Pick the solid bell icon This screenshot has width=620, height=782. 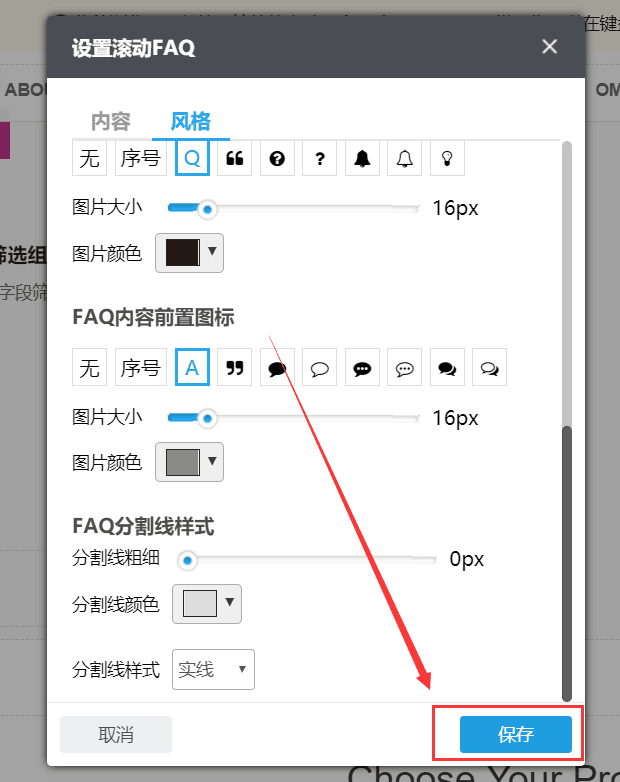362,159
